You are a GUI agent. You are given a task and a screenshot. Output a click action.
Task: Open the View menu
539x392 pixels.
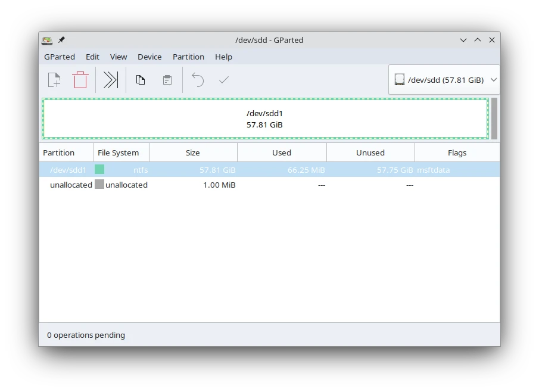[119, 57]
